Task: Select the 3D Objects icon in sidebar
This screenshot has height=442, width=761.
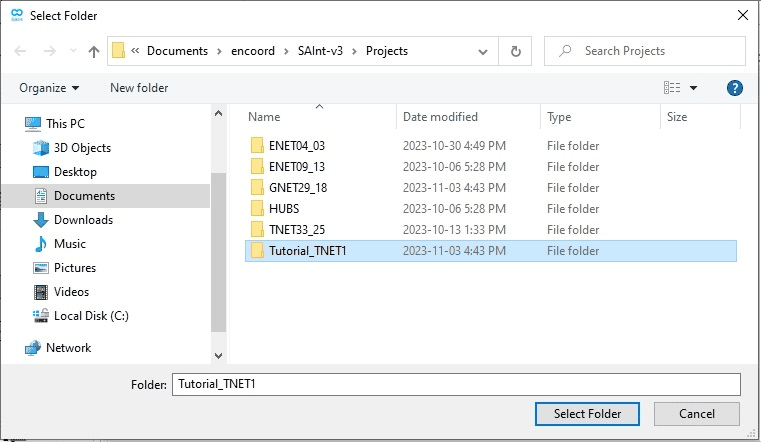Action: [x=41, y=148]
